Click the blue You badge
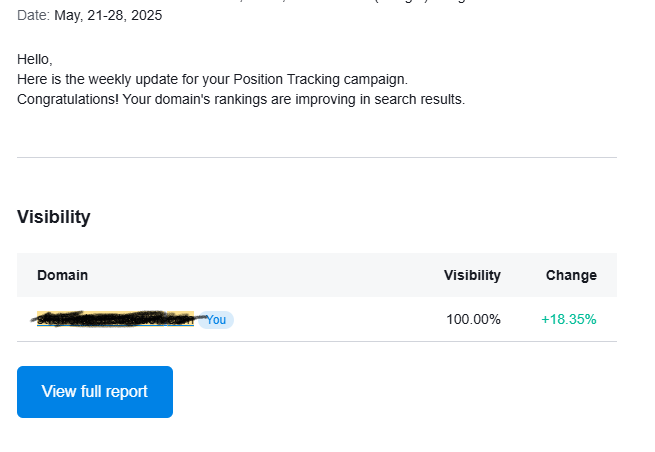Image resolution: width=655 pixels, height=452 pixels. tap(216, 320)
